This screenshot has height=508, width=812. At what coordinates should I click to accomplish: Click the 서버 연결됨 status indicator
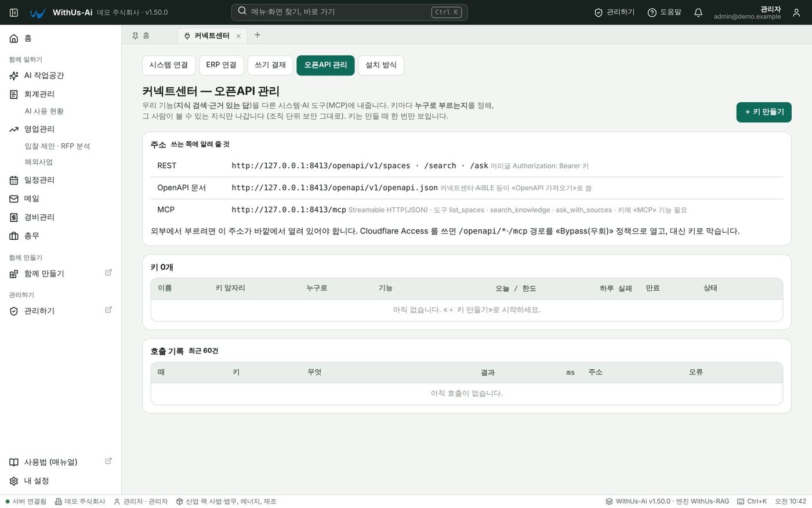[26, 502]
